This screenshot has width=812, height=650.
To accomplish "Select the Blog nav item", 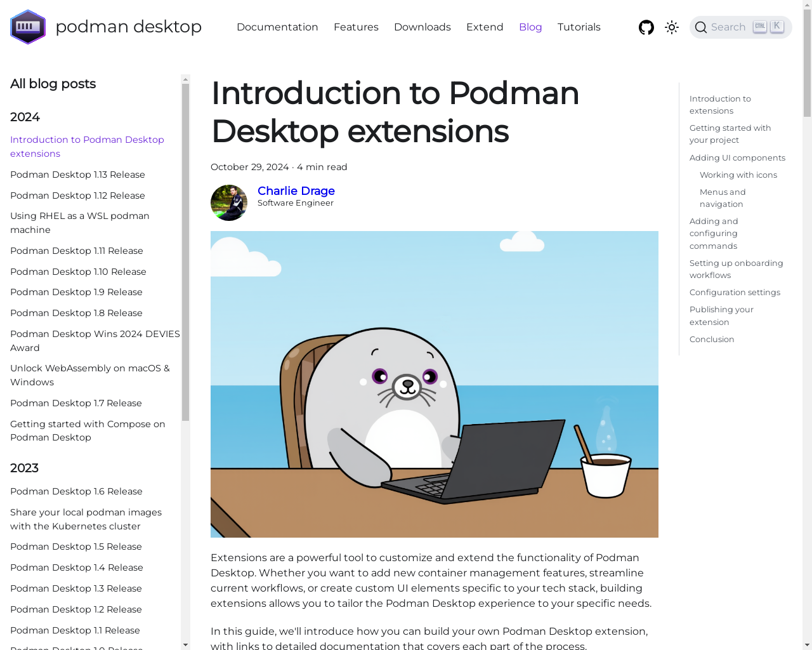I will point(530,27).
